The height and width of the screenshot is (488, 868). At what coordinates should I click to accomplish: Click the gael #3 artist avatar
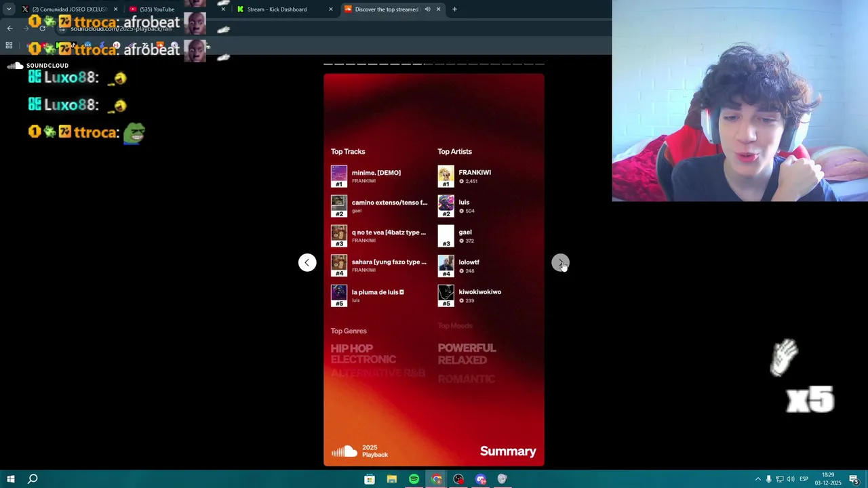[x=446, y=236]
